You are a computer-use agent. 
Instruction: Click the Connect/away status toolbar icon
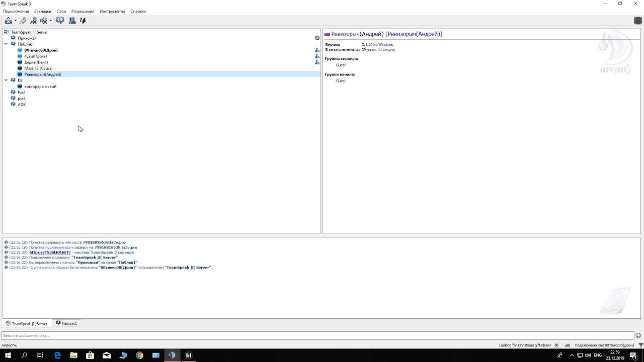click(8, 21)
